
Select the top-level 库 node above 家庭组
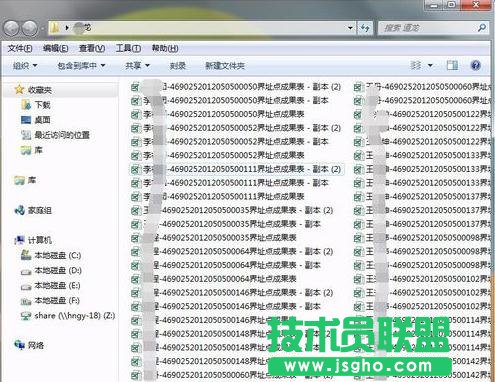click(x=26, y=180)
